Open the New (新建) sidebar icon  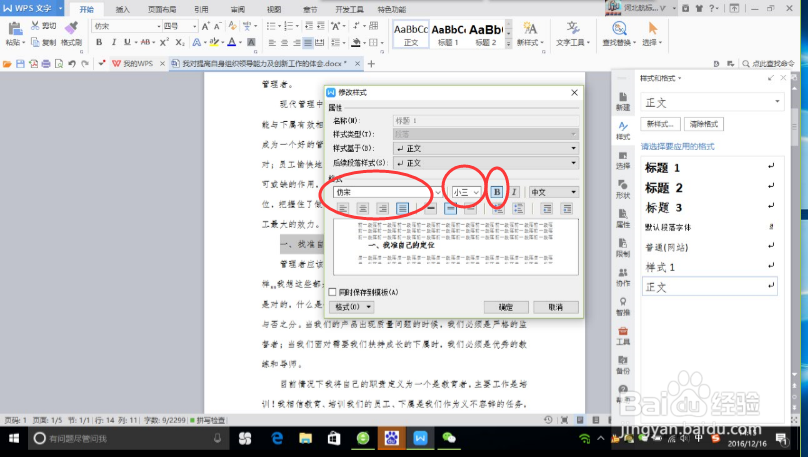[x=623, y=102]
